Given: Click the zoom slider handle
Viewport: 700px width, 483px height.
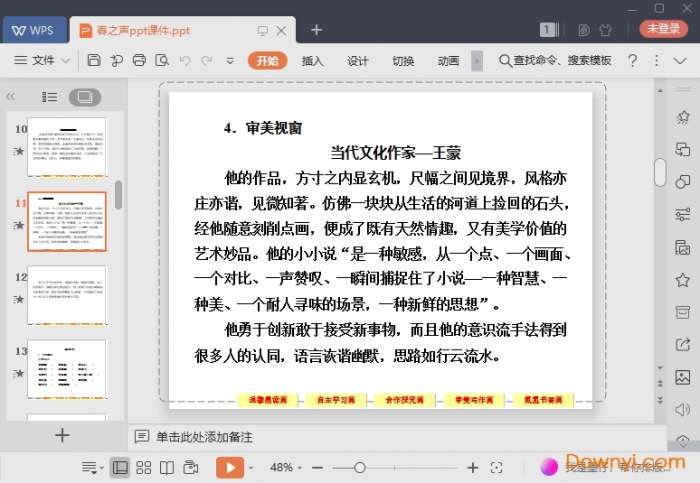Looking at the screenshot, I should point(360,467).
